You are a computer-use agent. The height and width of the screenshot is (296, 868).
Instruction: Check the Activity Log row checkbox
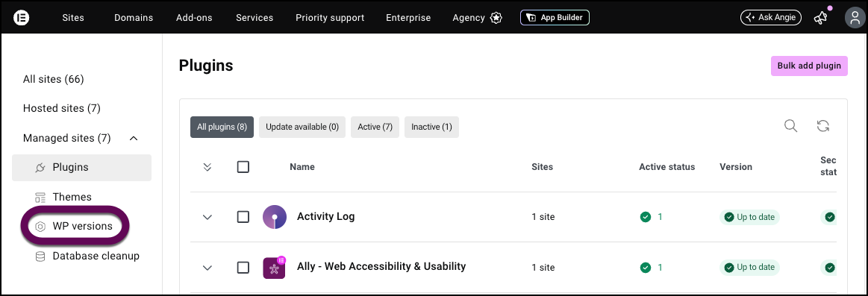pos(243,217)
